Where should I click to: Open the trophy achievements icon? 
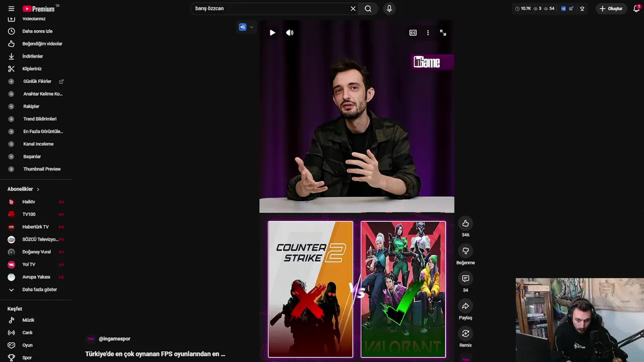pyautogui.click(x=582, y=9)
